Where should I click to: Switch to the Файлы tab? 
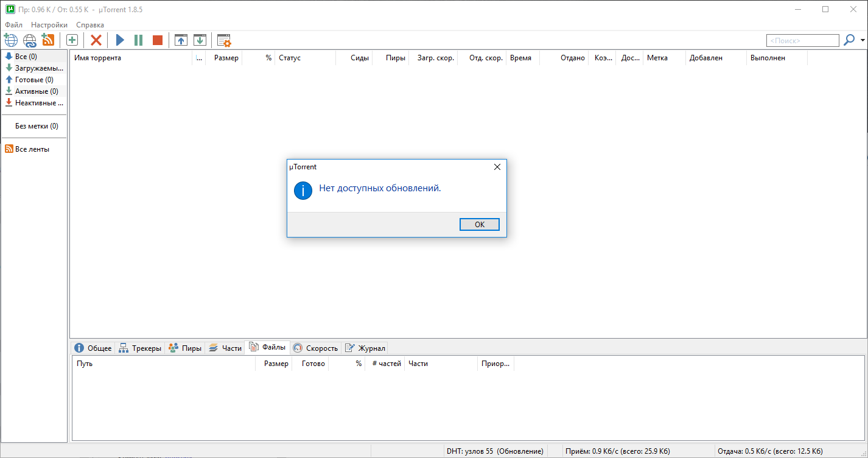[x=267, y=347]
